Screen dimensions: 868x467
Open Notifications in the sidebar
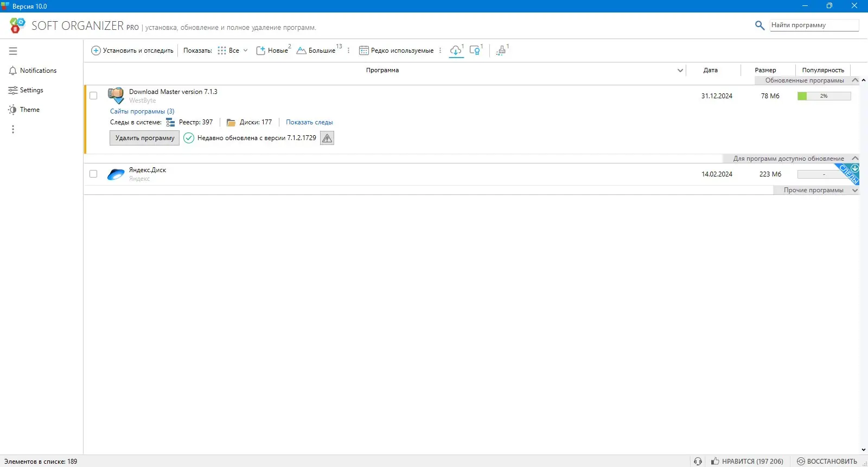(x=33, y=71)
